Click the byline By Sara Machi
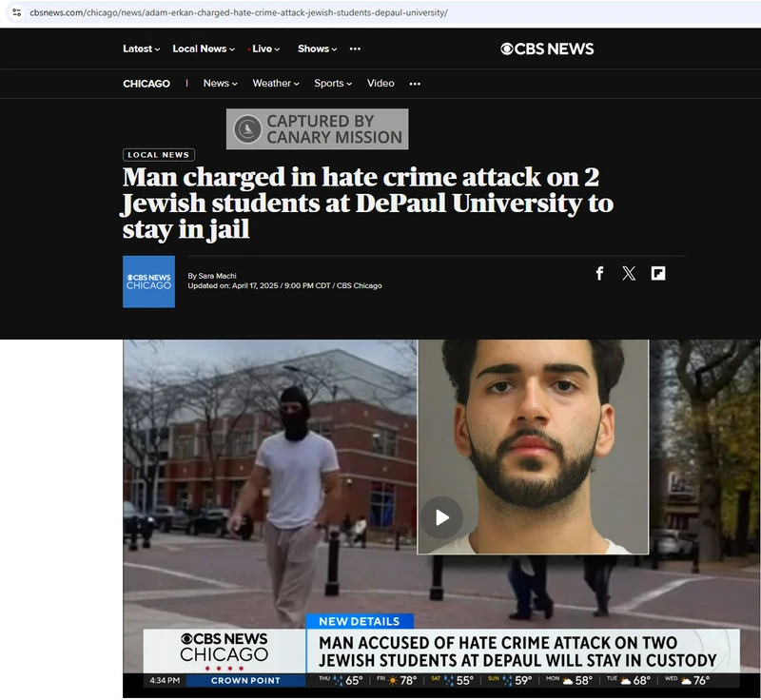Screen dimensions: 761x700 pos(212,276)
